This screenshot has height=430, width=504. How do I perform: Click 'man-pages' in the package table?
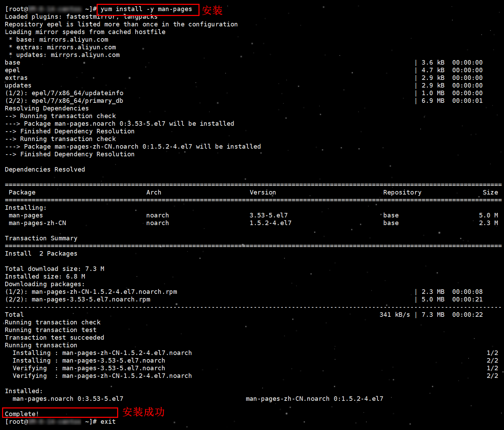[26, 215]
